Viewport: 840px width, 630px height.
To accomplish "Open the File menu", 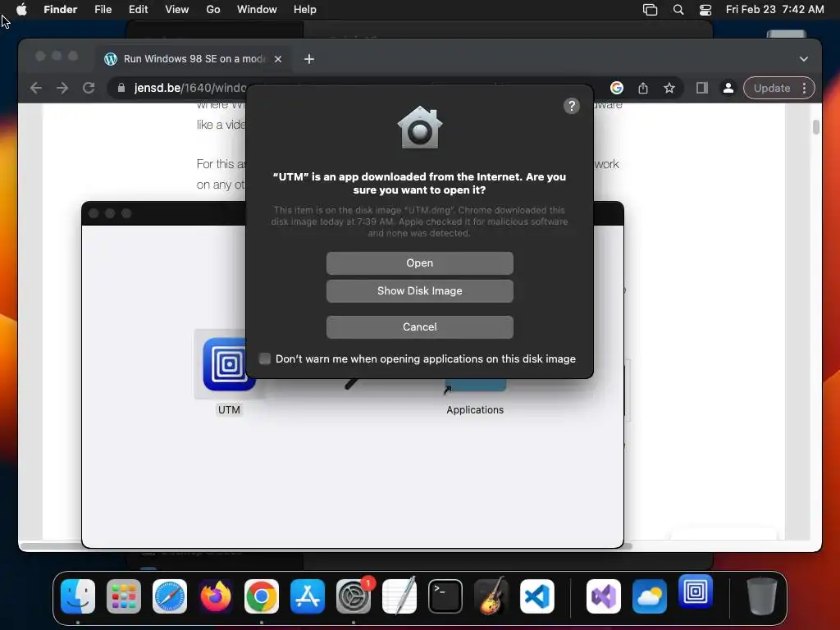I will (103, 9).
